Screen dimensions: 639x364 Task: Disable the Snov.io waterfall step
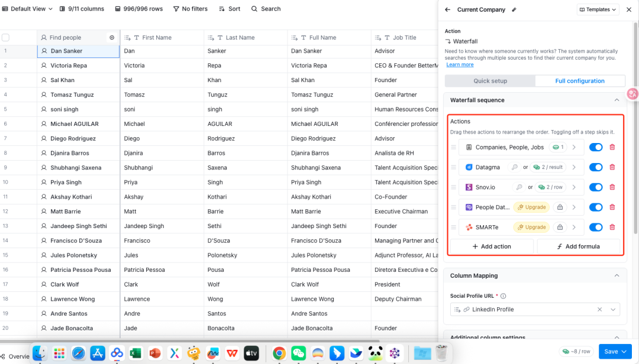(x=595, y=187)
